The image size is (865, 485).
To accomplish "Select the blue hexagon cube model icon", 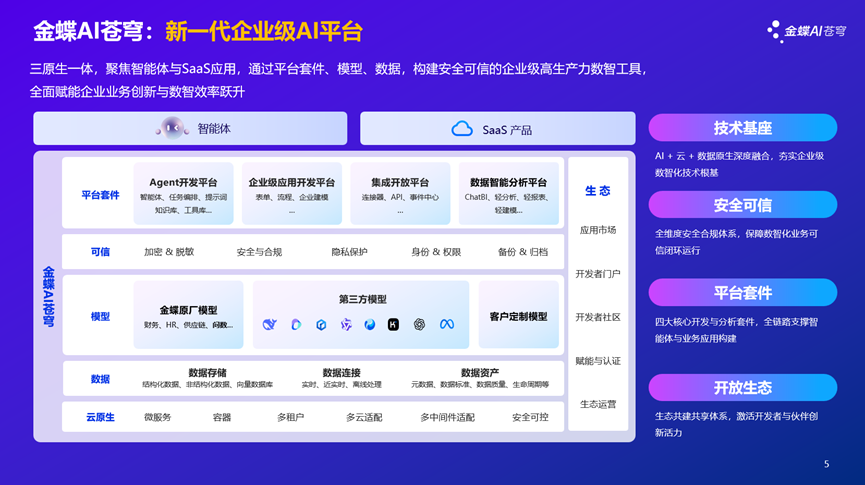I will click(321, 325).
